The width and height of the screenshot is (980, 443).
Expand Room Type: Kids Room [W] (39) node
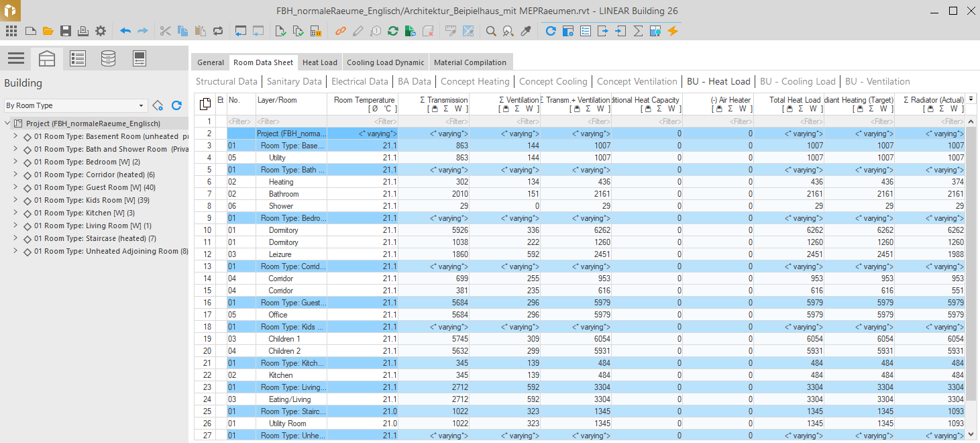coord(15,200)
